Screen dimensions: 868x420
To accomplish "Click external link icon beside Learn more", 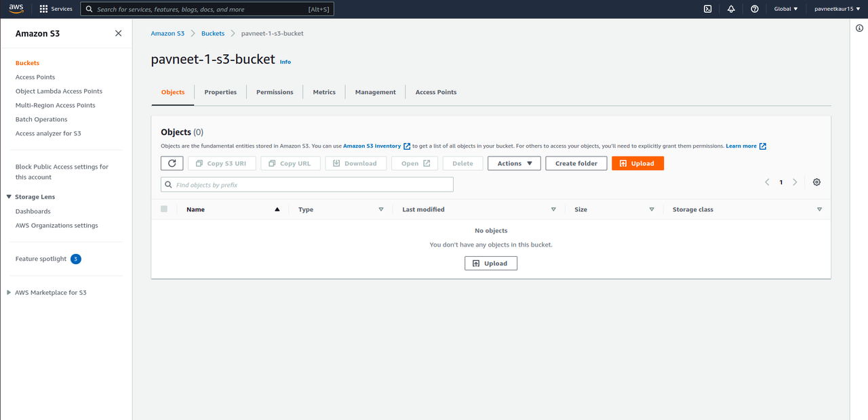I will click(x=763, y=146).
